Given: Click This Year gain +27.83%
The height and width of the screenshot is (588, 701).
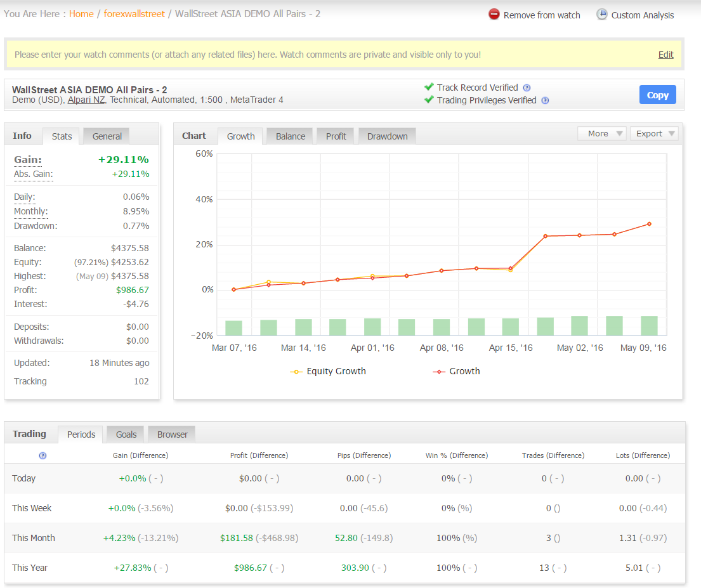Looking at the screenshot, I should coord(133,568).
